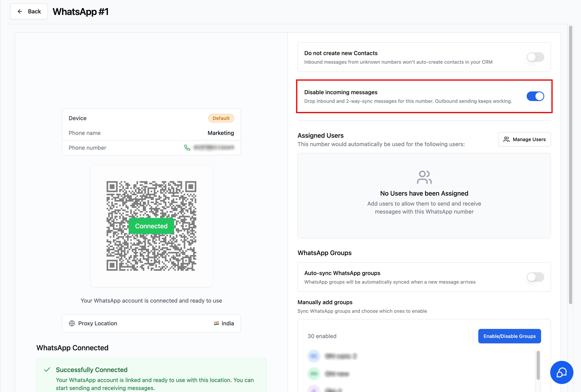Click the 30 enabled count text
Screen dimensions: 581x392
tap(322, 336)
